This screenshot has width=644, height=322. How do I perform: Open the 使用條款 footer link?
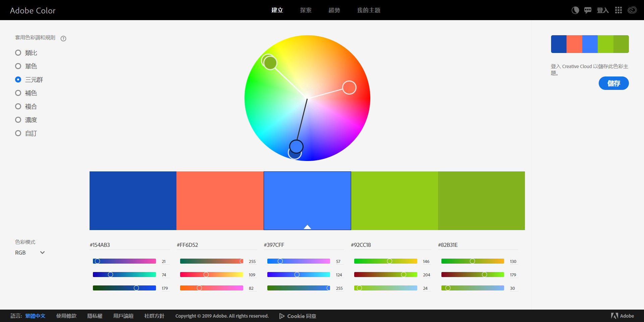click(66, 316)
